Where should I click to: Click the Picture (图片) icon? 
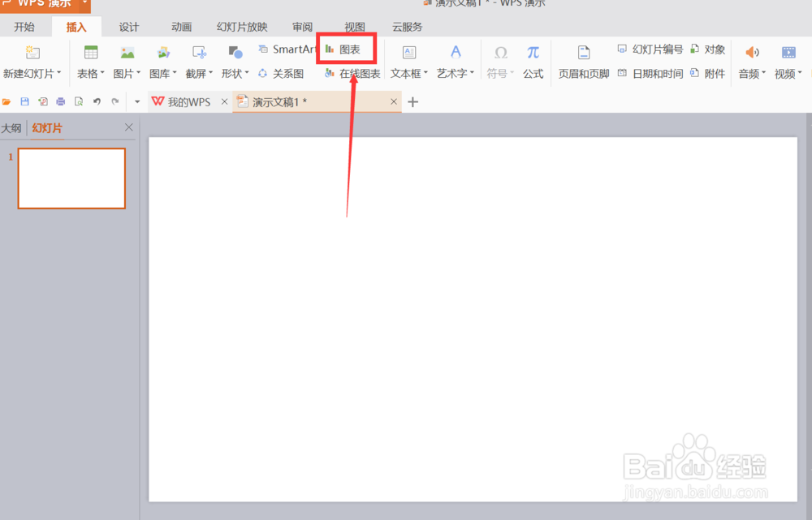pyautogui.click(x=127, y=52)
